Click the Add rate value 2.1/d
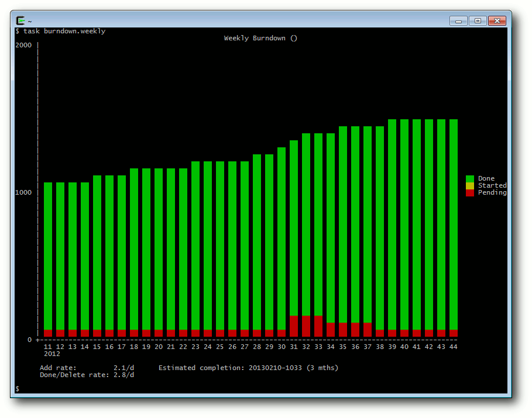 point(124,368)
